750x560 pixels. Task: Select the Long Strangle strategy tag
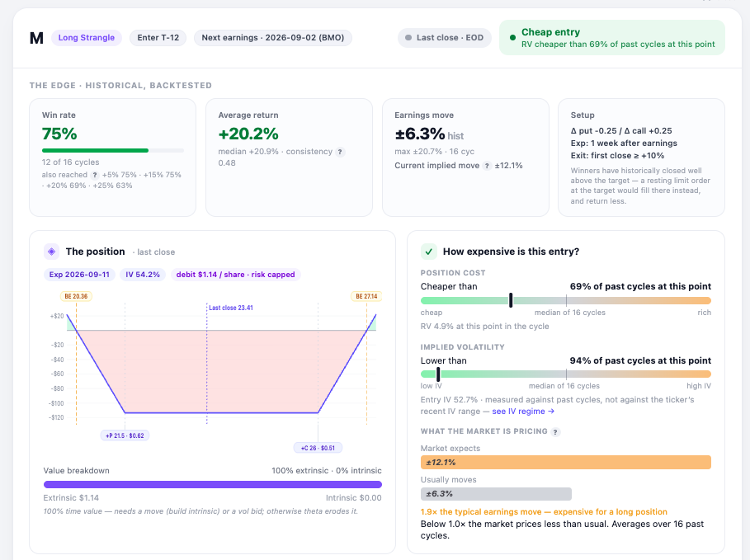pos(87,38)
